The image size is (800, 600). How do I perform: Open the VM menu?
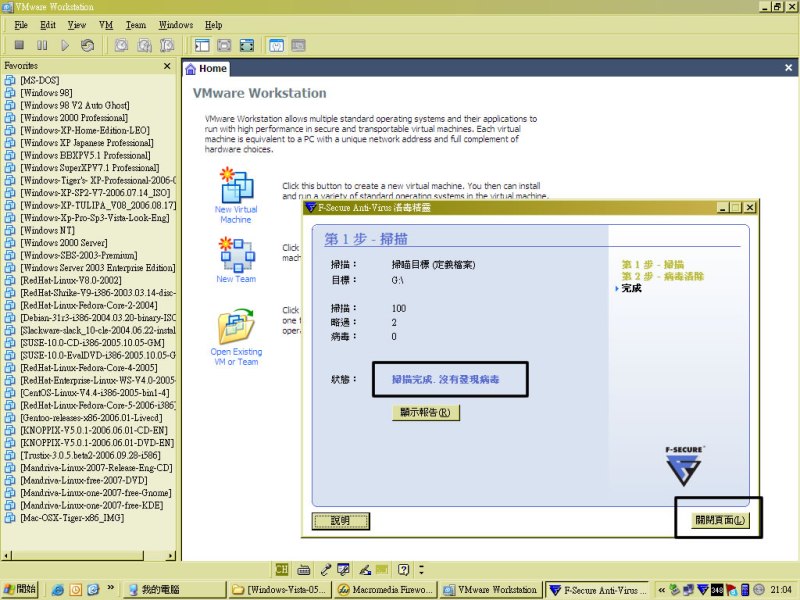[x=106, y=25]
